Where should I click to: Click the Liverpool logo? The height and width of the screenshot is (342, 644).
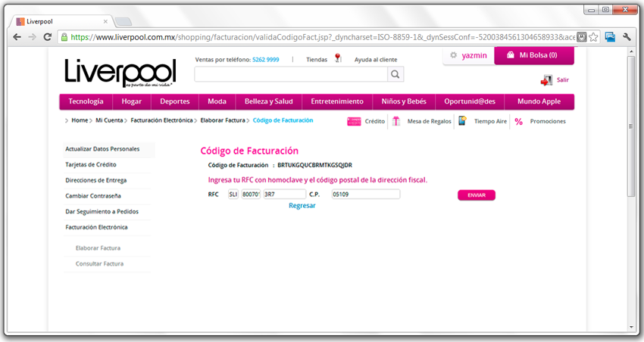pos(120,73)
